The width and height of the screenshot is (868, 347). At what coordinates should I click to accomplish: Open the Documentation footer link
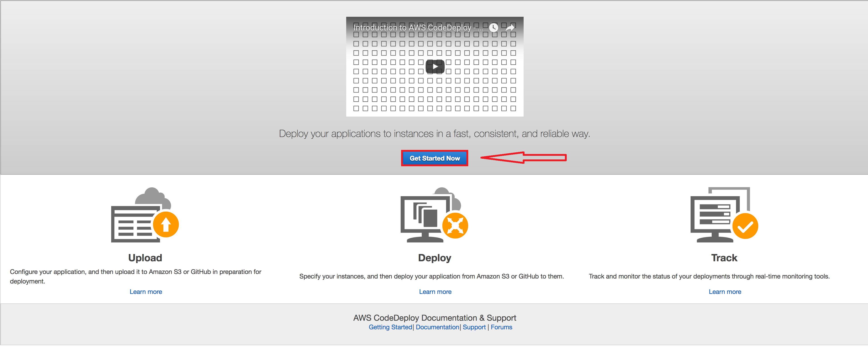tap(437, 327)
